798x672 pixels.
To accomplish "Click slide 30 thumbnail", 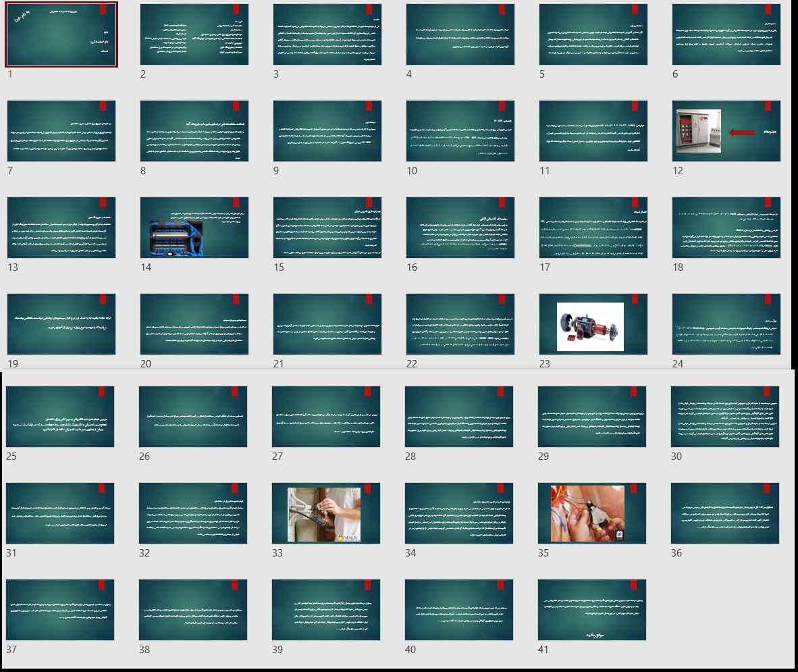I will click(725, 417).
